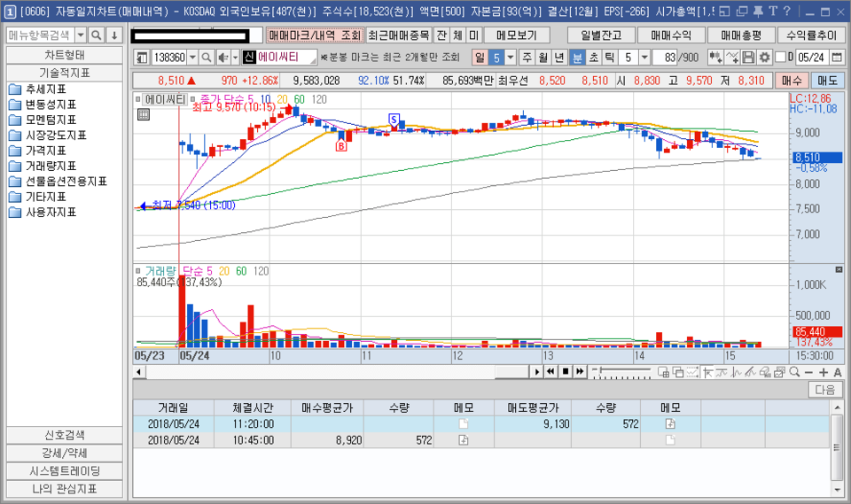Screen dimensions: 851x504
Task: Click the 메모보기 button
Action: (x=517, y=35)
